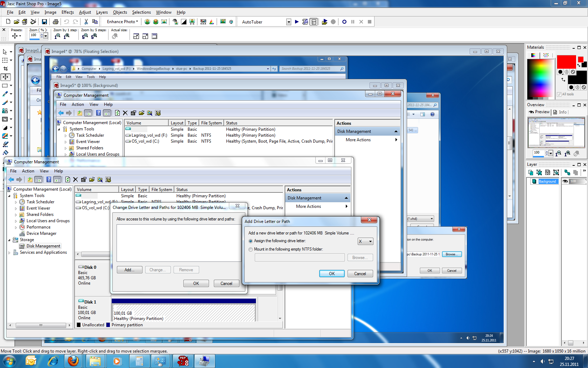
Task: Click Zoom in by 5 steps icon
Action: (94, 36)
